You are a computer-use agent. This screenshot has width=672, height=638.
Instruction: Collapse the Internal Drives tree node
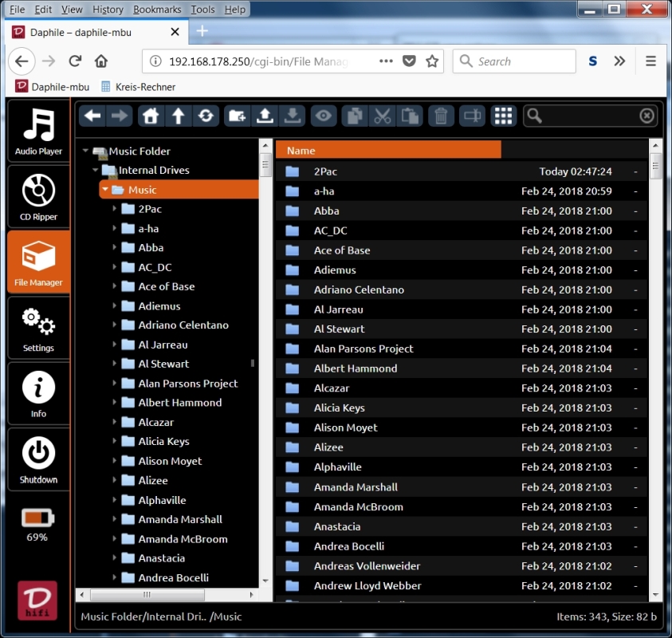coord(95,170)
